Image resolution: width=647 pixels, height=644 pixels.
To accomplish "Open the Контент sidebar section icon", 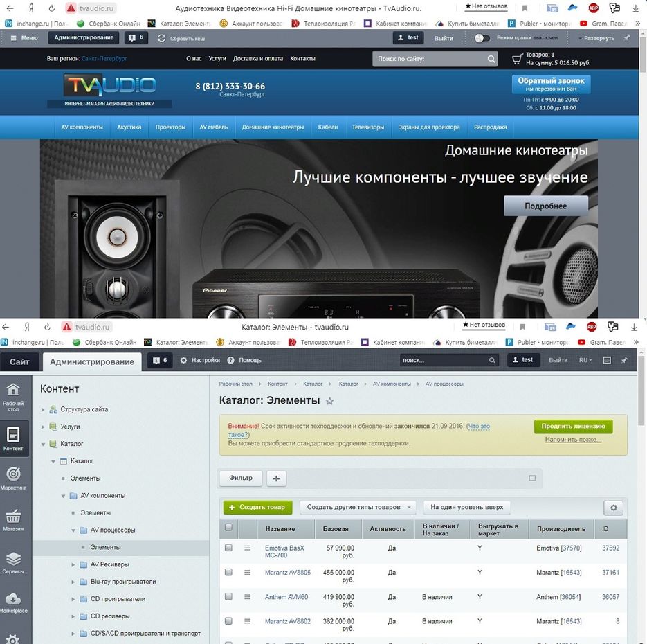I will (x=12, y=438).
